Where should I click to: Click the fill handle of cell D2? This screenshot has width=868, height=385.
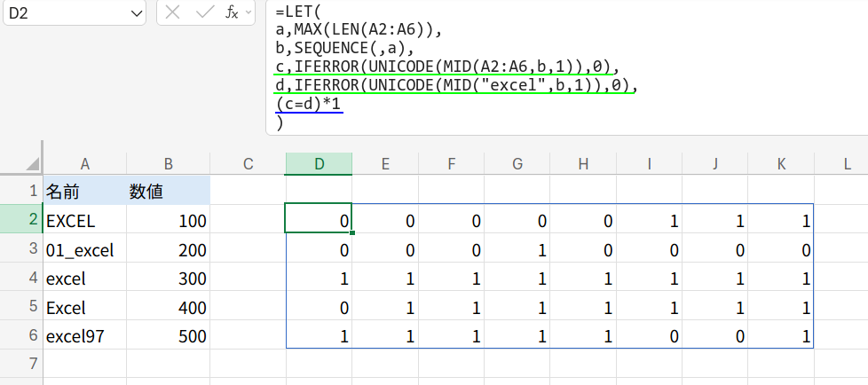(x=352, y=233)
